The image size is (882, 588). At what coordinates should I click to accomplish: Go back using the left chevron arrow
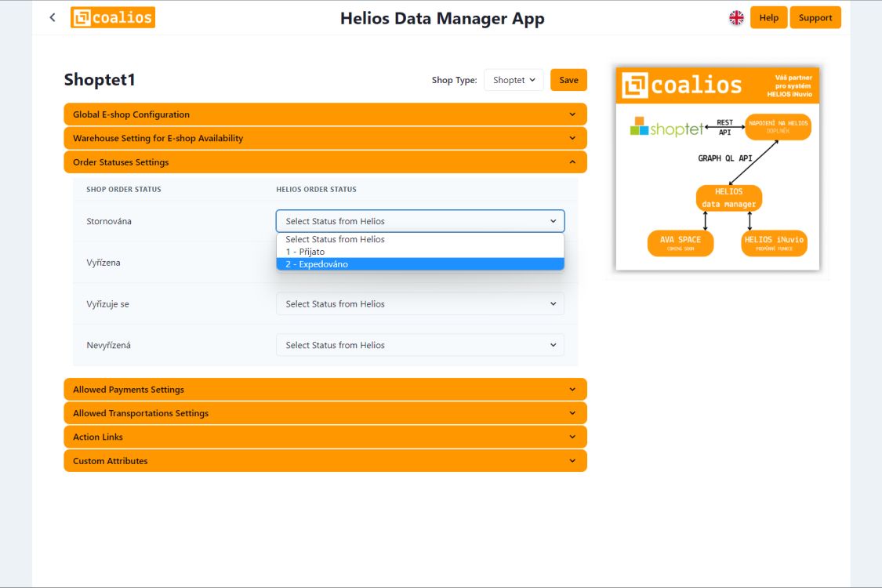53,17
